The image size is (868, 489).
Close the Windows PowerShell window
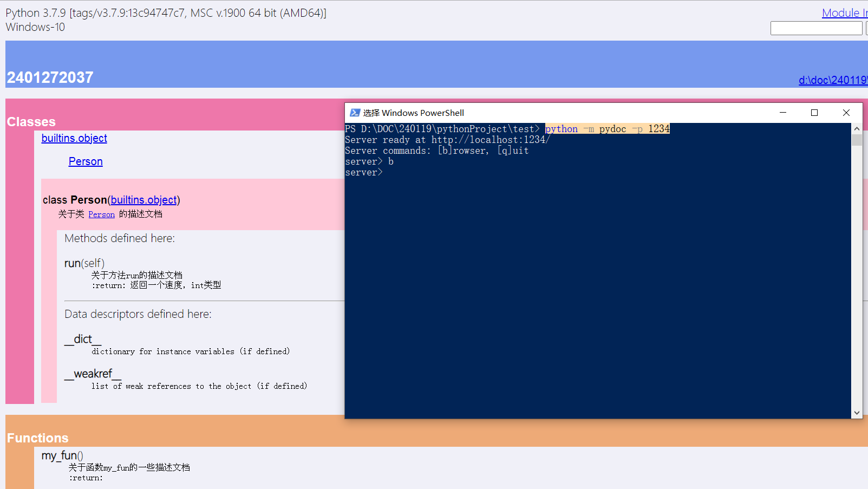(846, 113)
